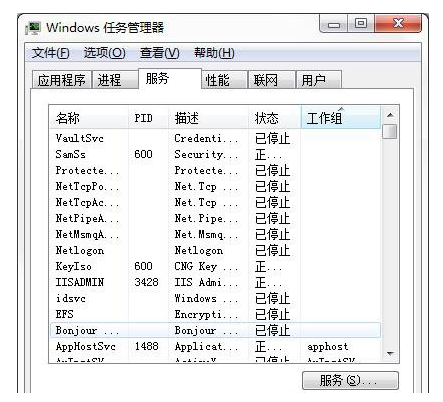Sort services by 名称 column header
The image size is (443, 402).
[89, 118]
